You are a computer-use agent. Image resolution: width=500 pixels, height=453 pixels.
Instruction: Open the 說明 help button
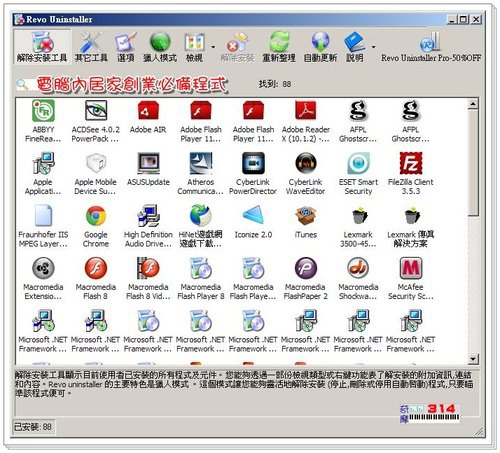click(x=354, y=47)
